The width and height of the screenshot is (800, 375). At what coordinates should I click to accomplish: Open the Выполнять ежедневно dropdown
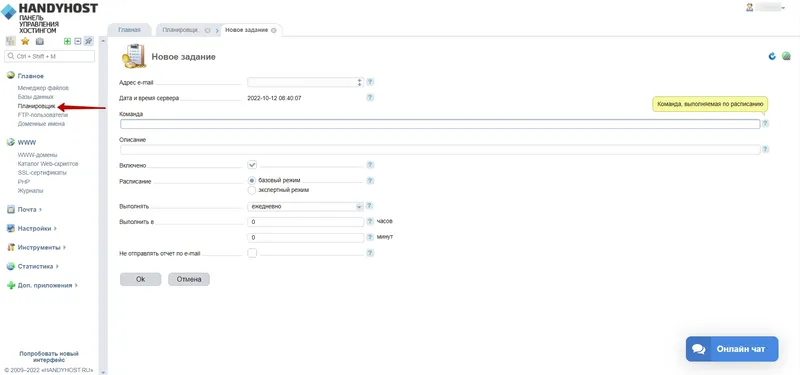[x=305, y=207]
